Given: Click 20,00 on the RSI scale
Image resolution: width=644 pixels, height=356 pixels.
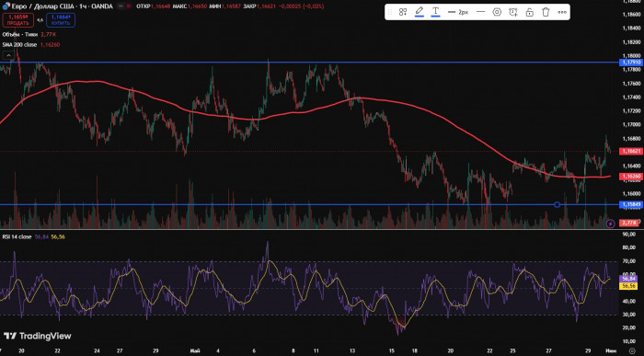Looking at the screenshot, I should 629,327.
